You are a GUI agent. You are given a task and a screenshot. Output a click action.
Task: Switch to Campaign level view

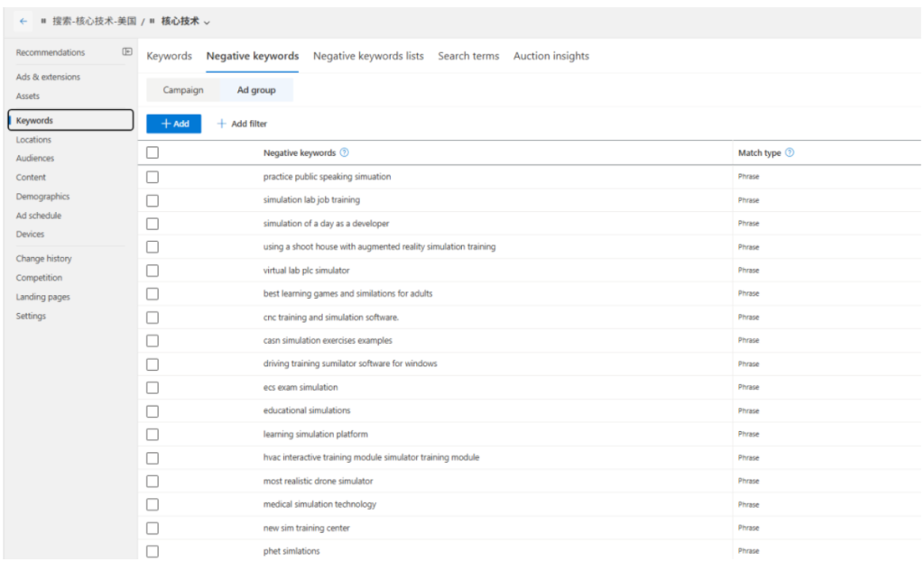pos(183,90)
